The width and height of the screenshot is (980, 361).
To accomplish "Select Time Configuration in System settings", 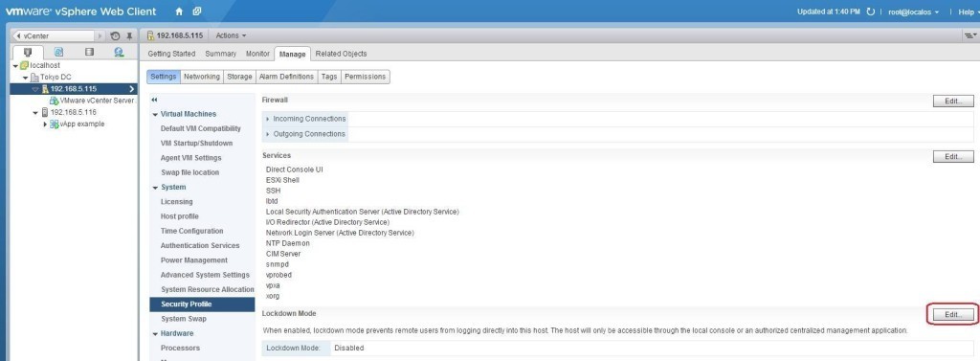I will click(x=191, y=231).
